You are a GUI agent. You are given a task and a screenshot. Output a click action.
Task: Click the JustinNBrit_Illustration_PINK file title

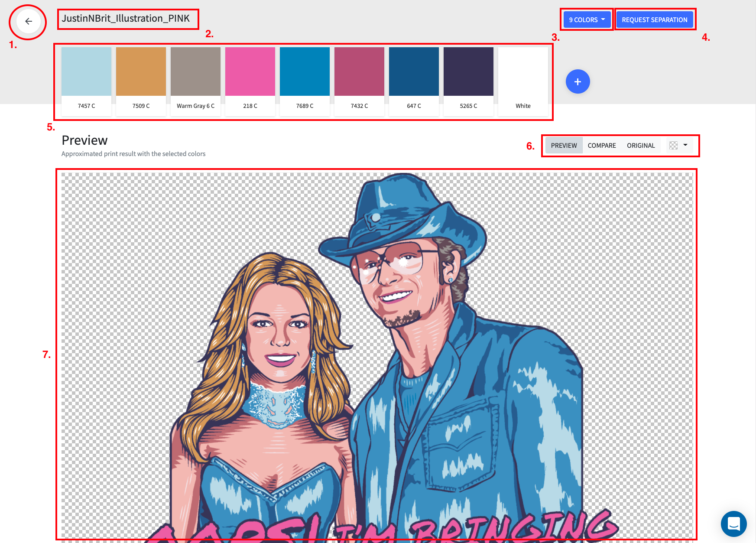(x=126, y=19)
